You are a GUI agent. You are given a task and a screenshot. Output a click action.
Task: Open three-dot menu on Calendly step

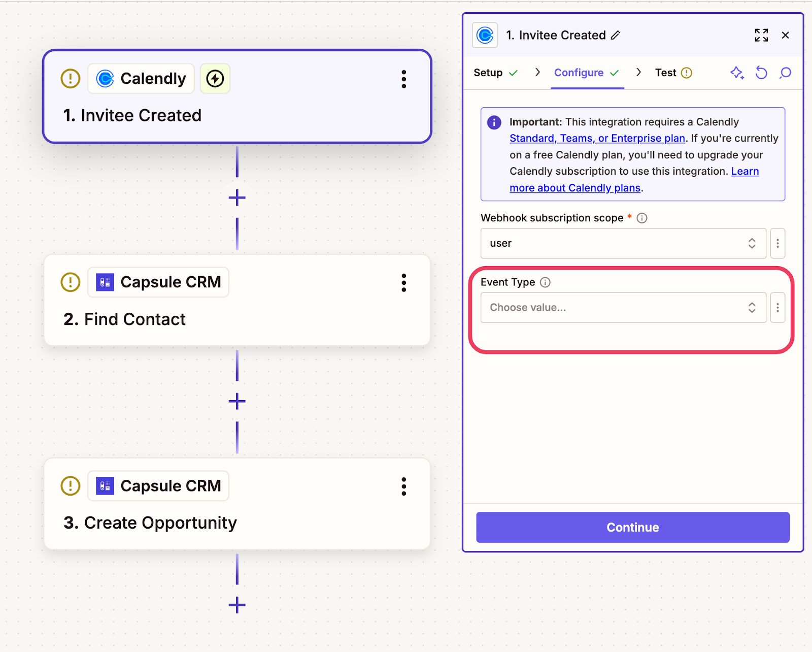click(x=404, y=79)
